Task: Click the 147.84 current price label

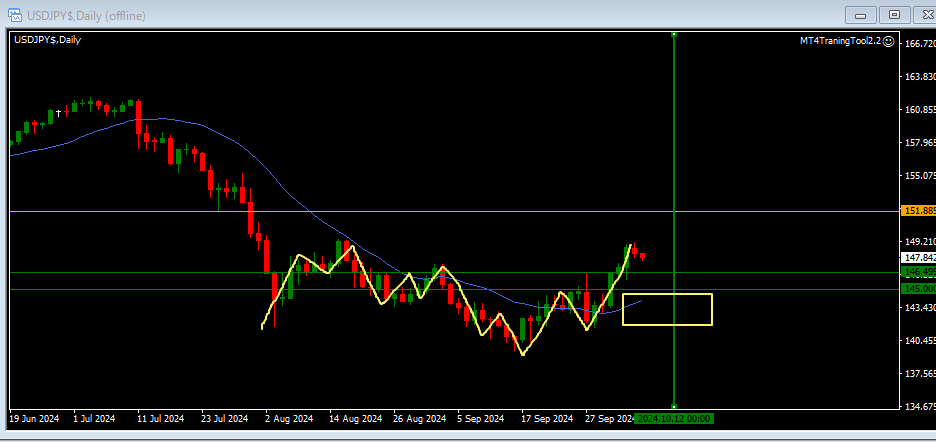Action: pos(918,257)
